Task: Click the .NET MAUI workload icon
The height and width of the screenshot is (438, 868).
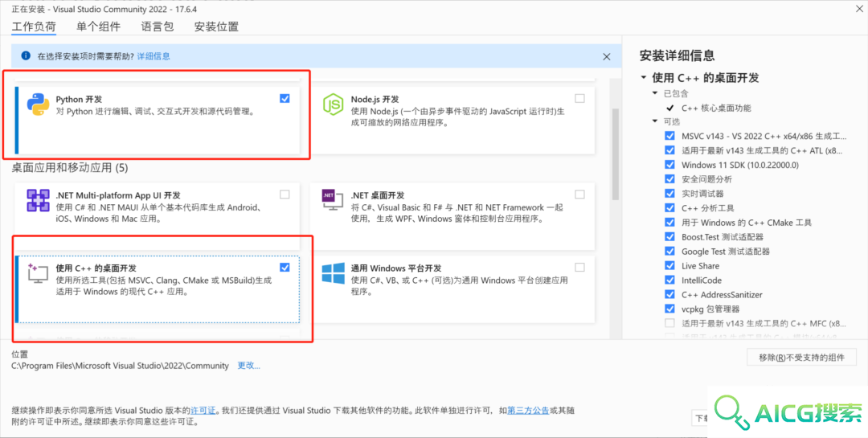Action: pyautogui.click(x=39, y=200)
